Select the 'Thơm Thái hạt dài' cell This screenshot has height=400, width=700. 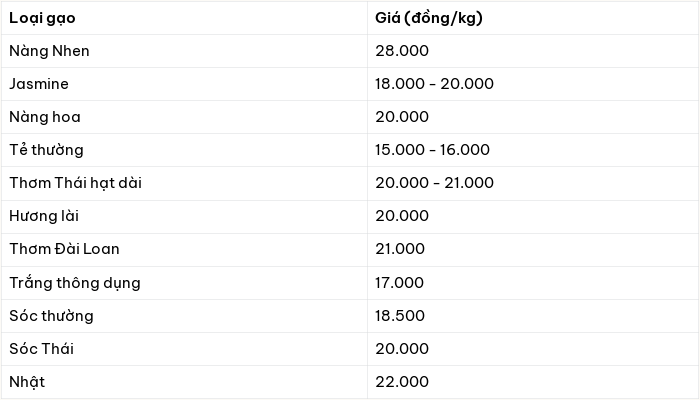(x=184, y=183)
